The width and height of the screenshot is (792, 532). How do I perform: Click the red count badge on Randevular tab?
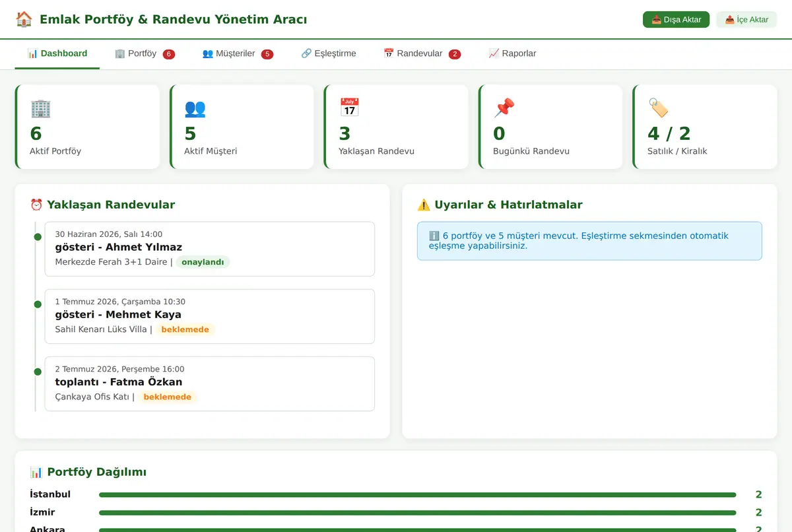pyautogui.click(x=455, y=54)
